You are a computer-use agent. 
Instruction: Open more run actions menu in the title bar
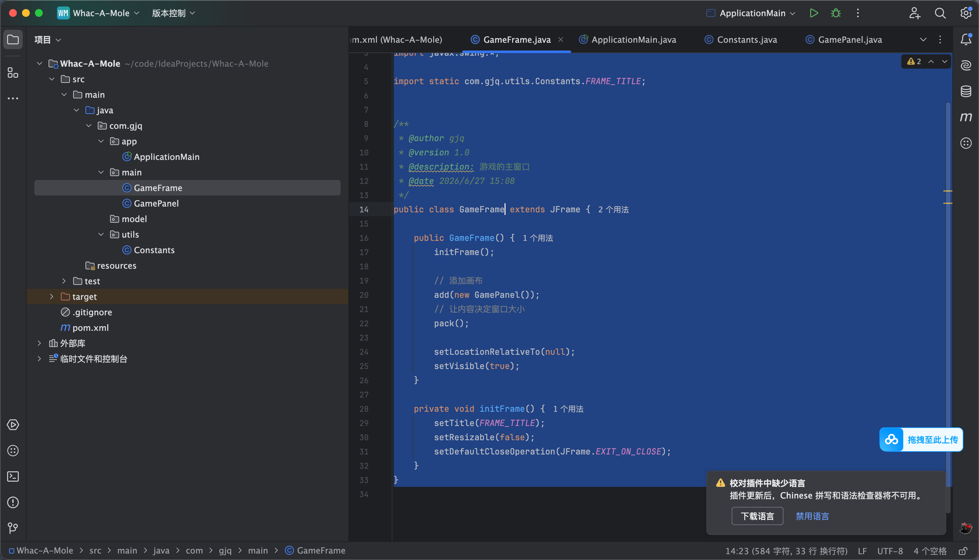tap(858, 13)
